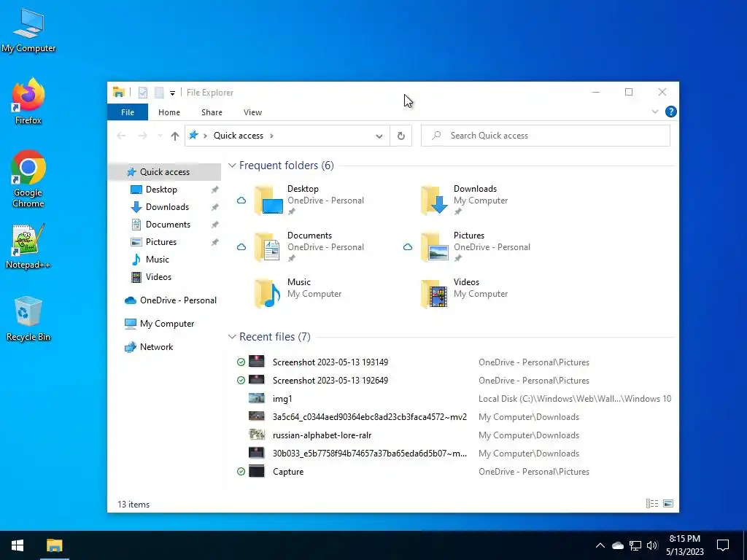Open the clock showing 8:15 PM
This screenshot has height=560, width=747.
pyautogui.click(x=684, y=545)
